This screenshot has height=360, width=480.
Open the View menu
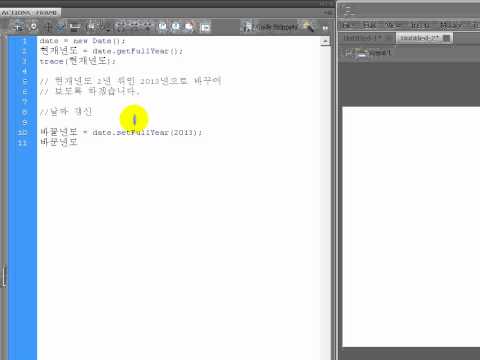coord(392,25)
